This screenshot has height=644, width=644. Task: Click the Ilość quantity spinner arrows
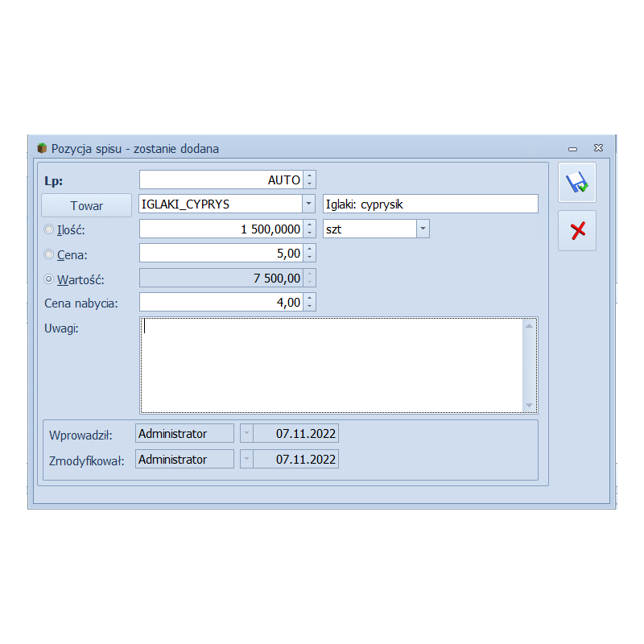[x=311, y=229]
